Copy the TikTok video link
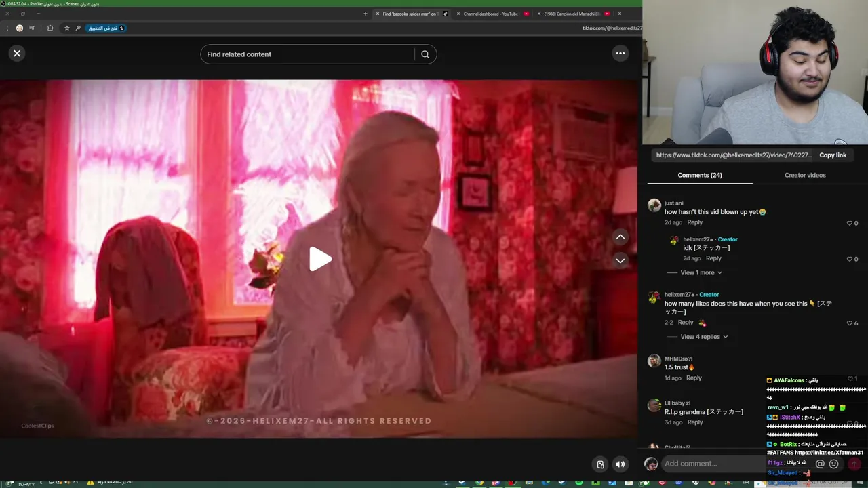This screenshot has width=868, height=488. (x=833, y=155)
